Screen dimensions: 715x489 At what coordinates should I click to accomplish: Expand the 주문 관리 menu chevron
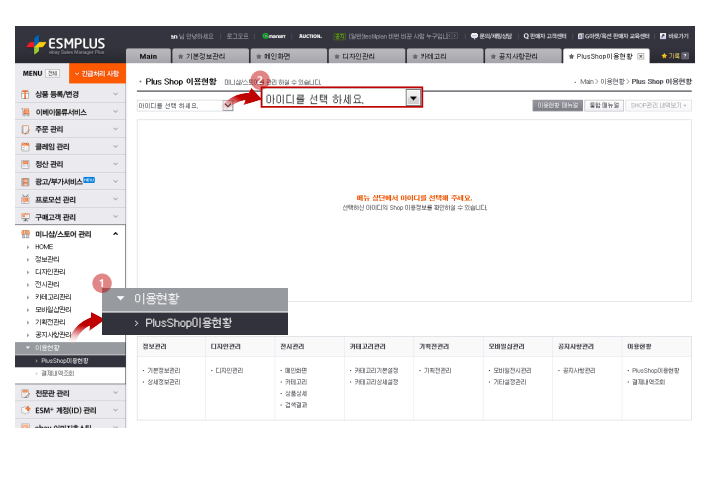(x=115, y=129)
